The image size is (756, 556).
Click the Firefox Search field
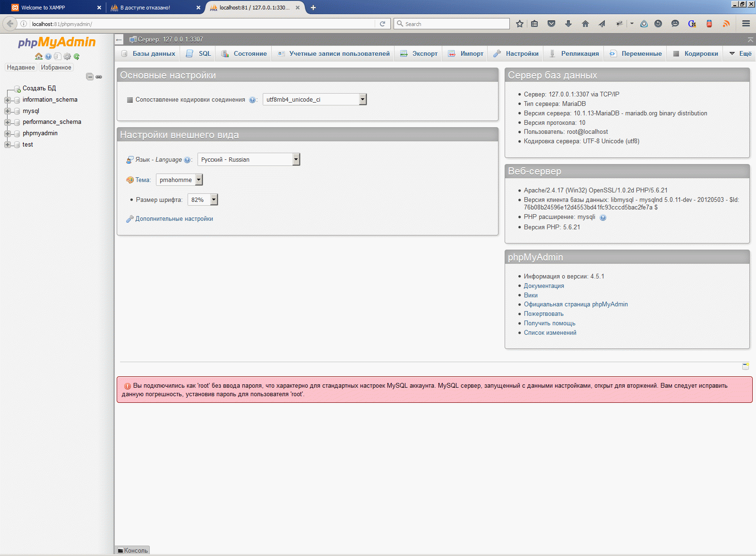[452, 24]
